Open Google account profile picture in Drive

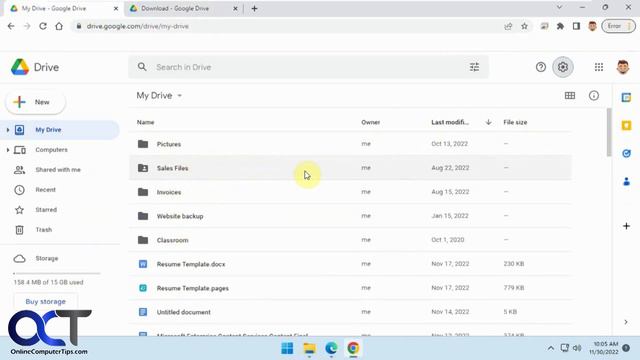pyautogui.click(x=623, y=67)
